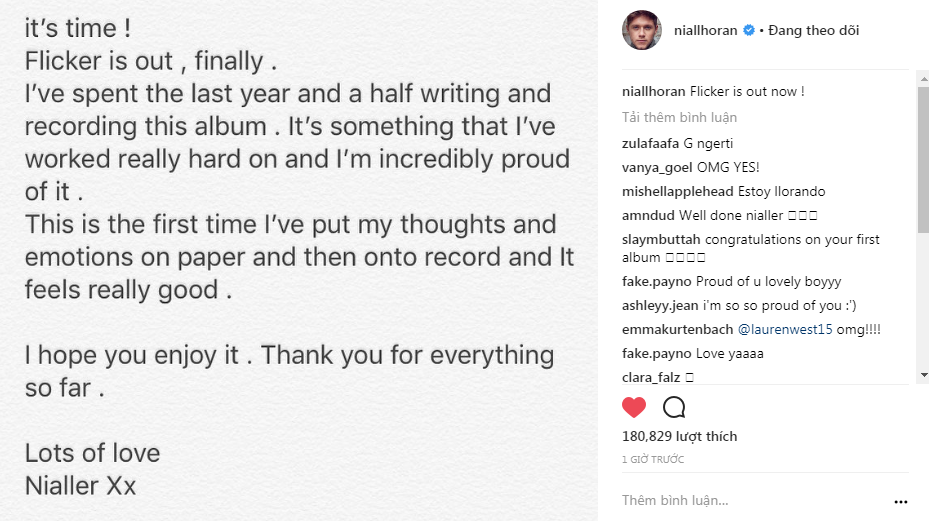Open the three-dot more options menu

(901, 501)
